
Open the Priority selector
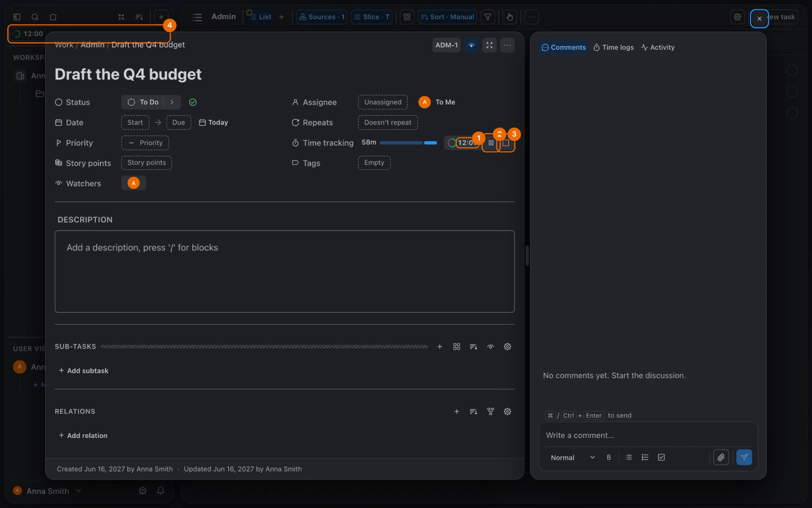click(x=145, y=143)
